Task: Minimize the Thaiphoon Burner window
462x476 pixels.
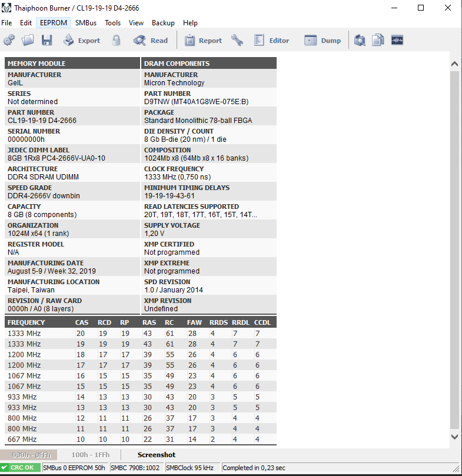Action: click(394, 8)
